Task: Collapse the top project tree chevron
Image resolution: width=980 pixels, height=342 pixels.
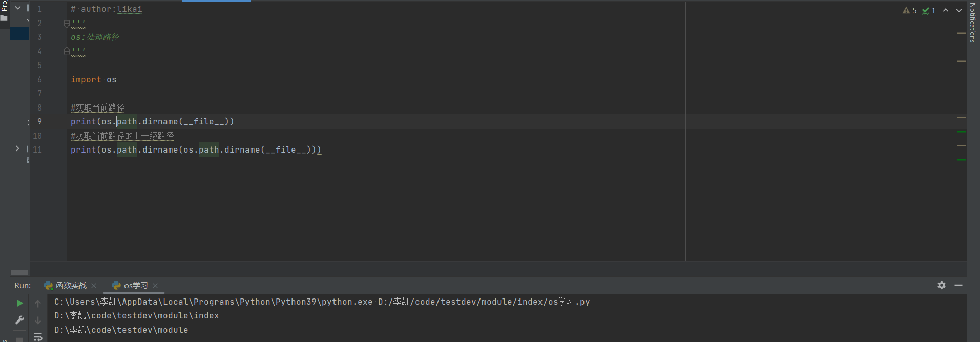Action: pos(18,8)
